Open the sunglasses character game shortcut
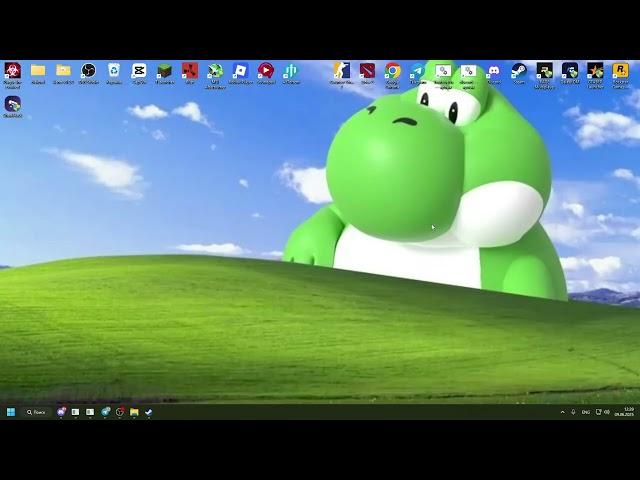The height and width of the screenshot is (480, 640). 570,71
